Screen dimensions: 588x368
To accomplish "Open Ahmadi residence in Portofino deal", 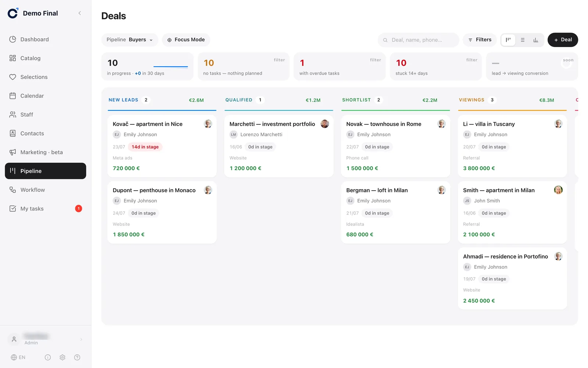I will pos(512,279).
